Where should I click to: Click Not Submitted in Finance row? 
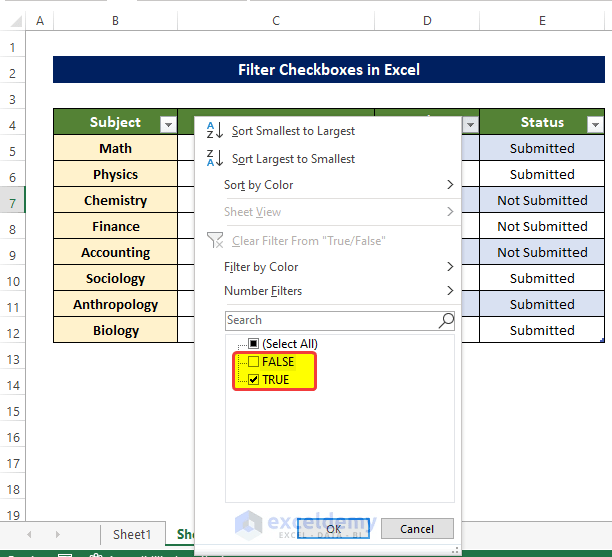(x=542, y=226)
